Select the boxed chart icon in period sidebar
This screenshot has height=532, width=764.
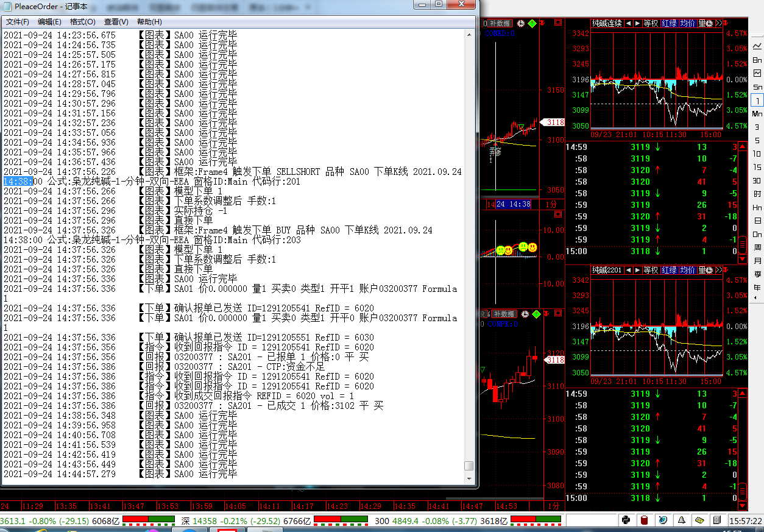[757, 73]
